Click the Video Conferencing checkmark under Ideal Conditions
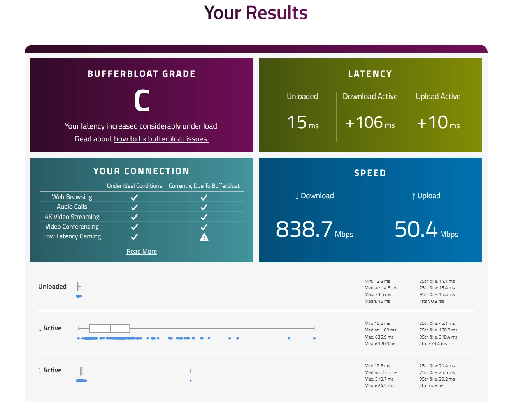532x402 pixels. pos(134,227)
